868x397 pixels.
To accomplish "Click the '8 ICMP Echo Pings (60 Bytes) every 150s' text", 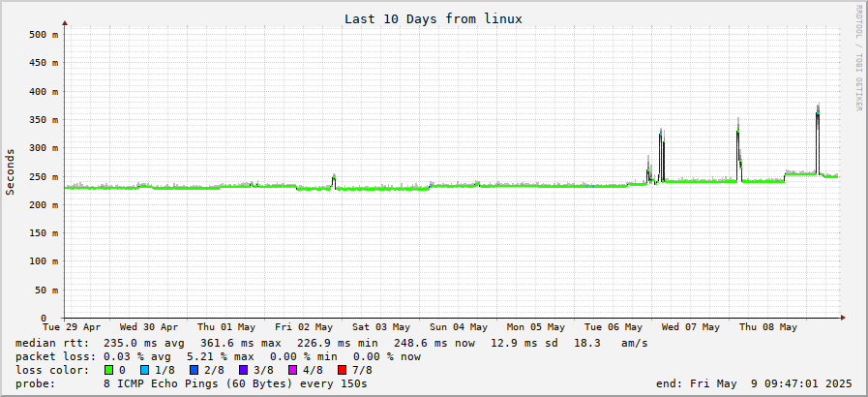I will [x=235, y=383].
